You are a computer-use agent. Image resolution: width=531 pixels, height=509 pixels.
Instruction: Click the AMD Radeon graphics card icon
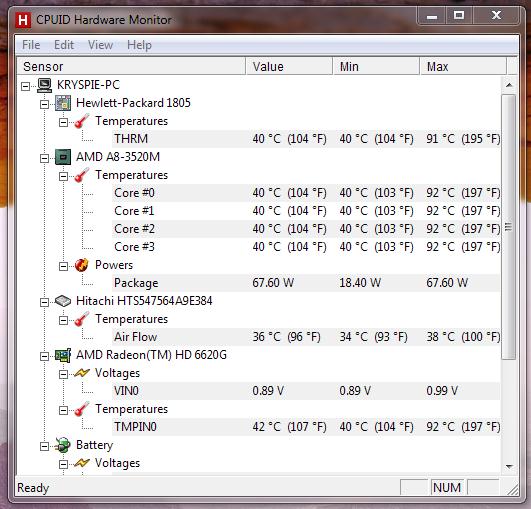[x=63, y=355]
